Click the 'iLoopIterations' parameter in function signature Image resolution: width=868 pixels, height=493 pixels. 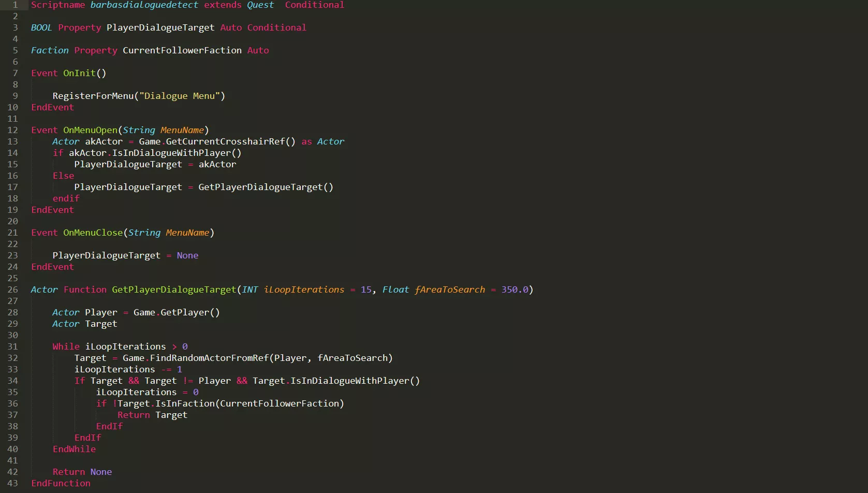(304, 289)
